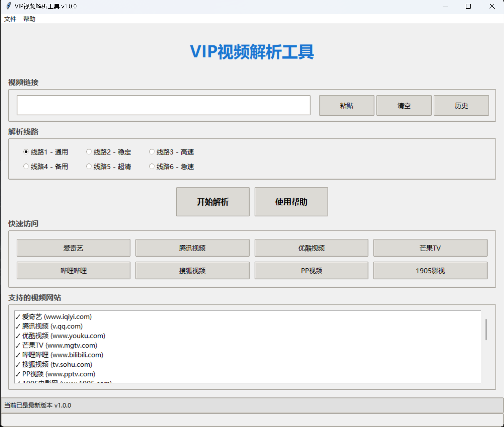Open the 帮助 menu

[29, 19]
